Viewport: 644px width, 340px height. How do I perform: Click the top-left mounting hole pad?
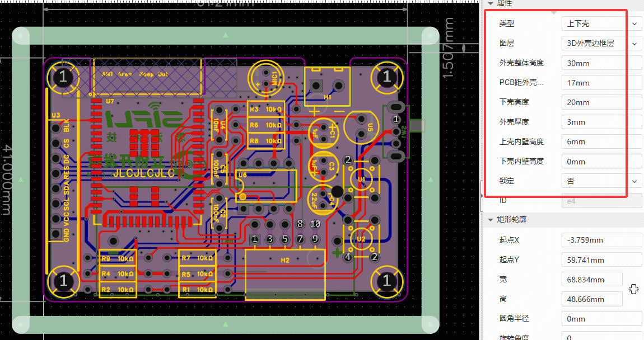tap(63, 77)
